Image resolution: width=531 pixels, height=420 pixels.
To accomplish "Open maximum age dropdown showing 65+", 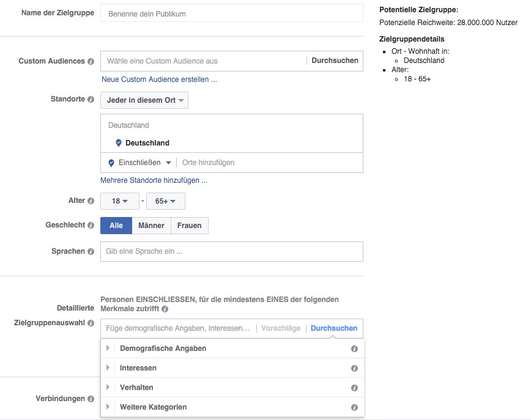I will click(166, 201).
